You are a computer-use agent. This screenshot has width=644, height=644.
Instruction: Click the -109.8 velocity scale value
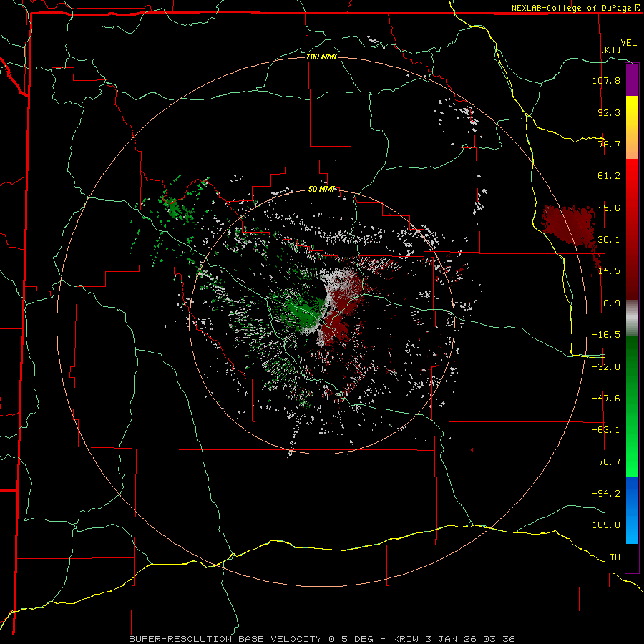click(603, 525)
